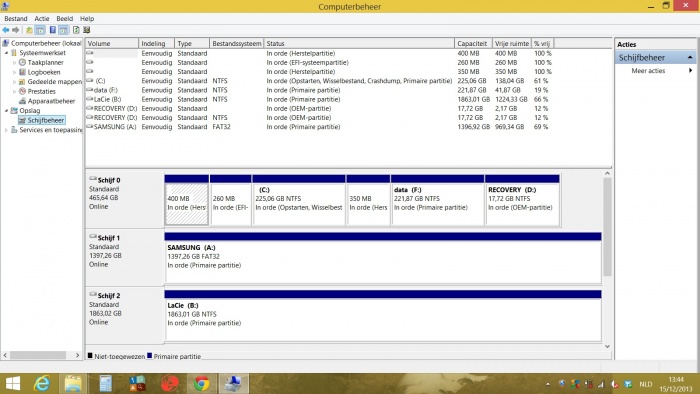
Task: Select the LaCie (B:) volume row in list
Action: [319, 99]
